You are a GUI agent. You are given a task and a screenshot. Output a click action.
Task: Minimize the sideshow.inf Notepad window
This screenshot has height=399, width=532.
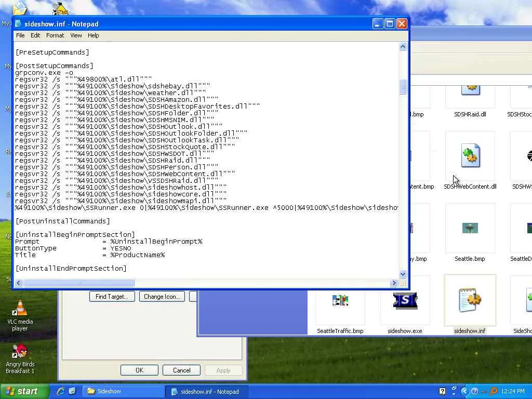click(x=378, y=24)
